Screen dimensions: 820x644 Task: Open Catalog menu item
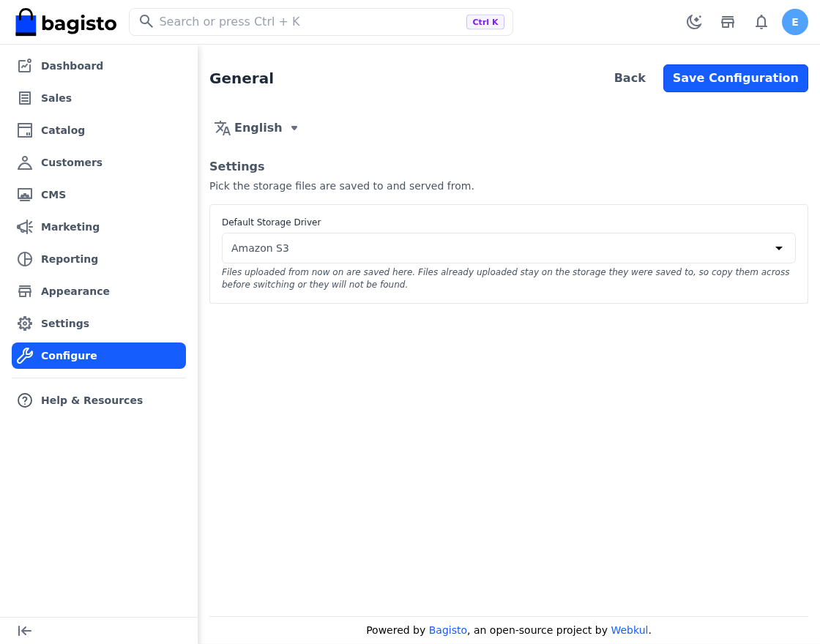click(99, 130)
